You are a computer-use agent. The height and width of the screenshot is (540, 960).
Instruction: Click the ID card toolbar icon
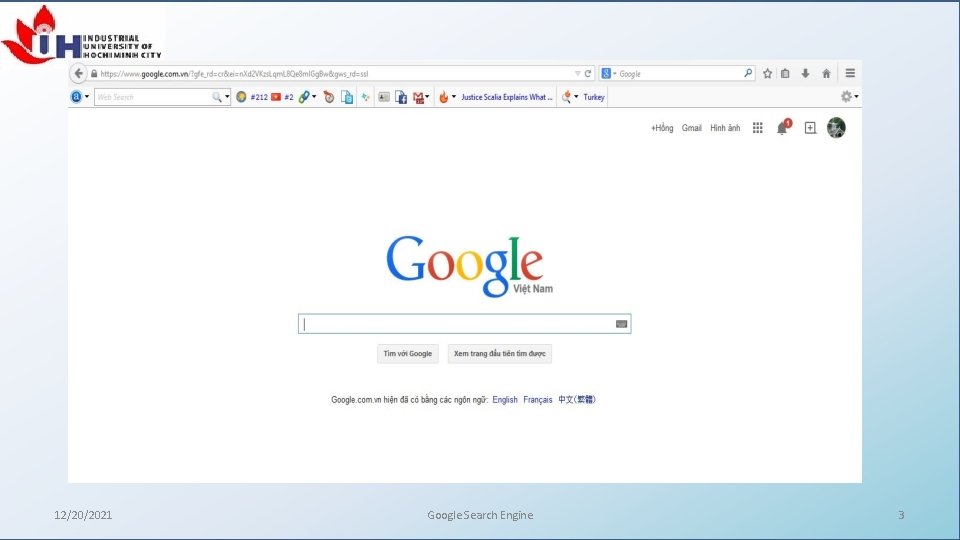384,97
